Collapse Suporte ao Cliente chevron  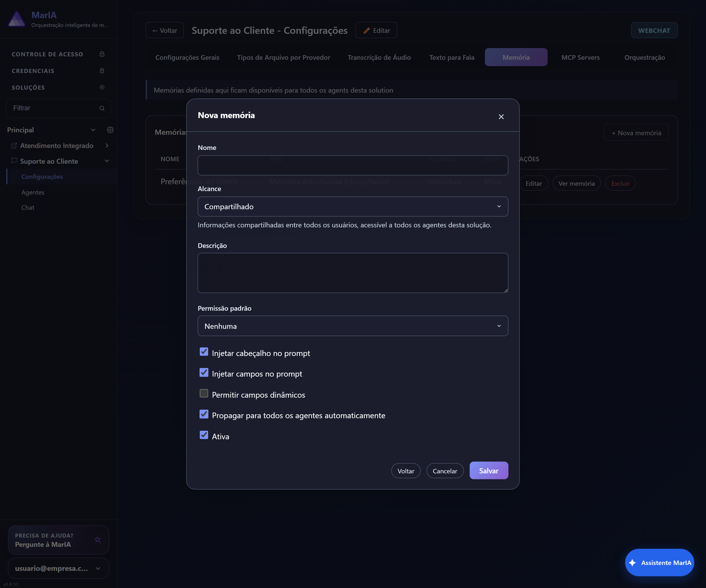(x=107, y=161)
